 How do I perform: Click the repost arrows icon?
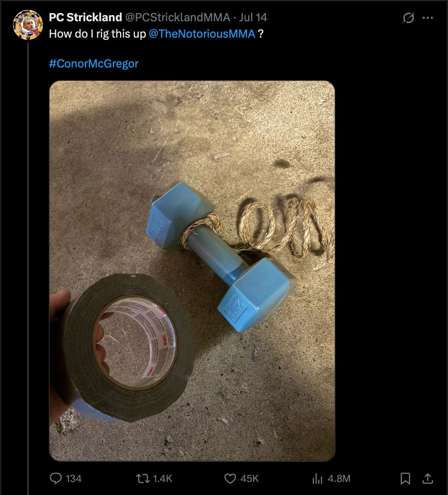click(142, 478)
